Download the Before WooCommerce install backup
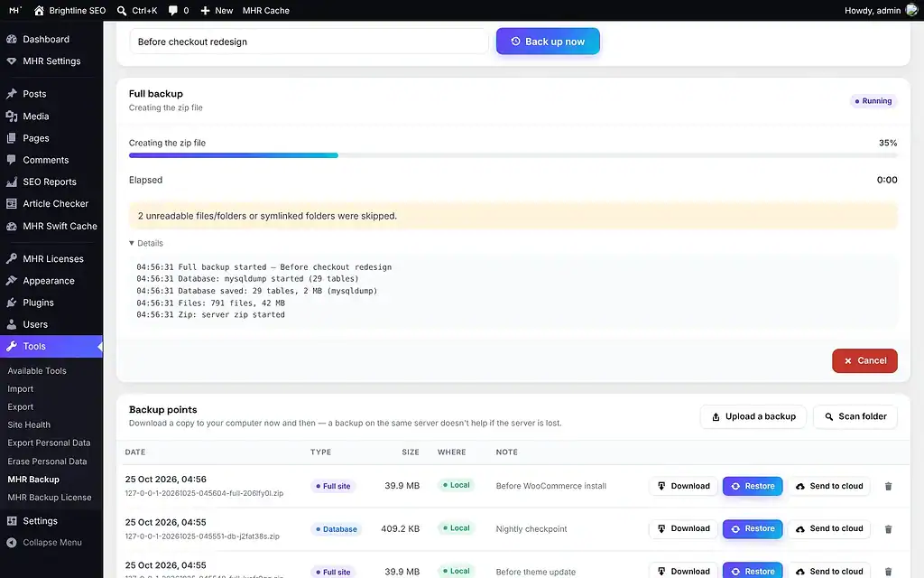The height and width of the screenshot is (578, 924). point(683,486)
